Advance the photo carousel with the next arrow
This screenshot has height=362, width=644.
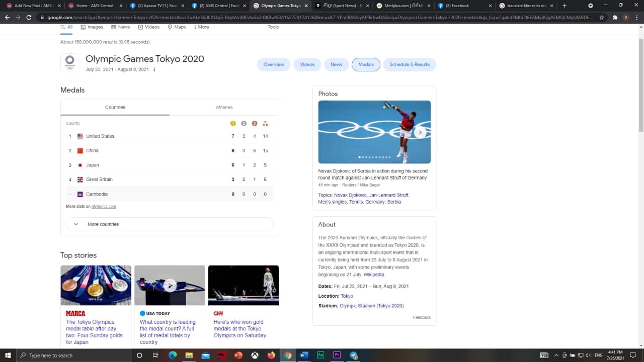(x=420, y=132)
